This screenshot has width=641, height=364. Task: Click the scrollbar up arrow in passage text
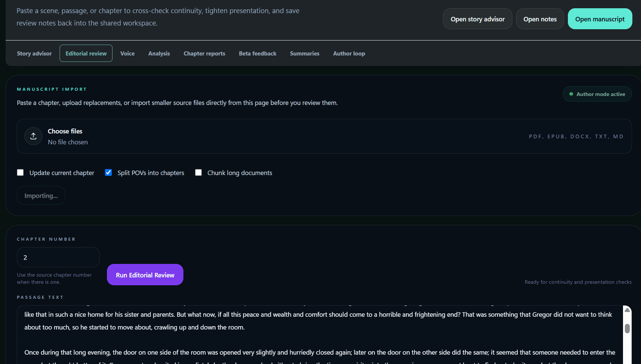click(627, 310)
